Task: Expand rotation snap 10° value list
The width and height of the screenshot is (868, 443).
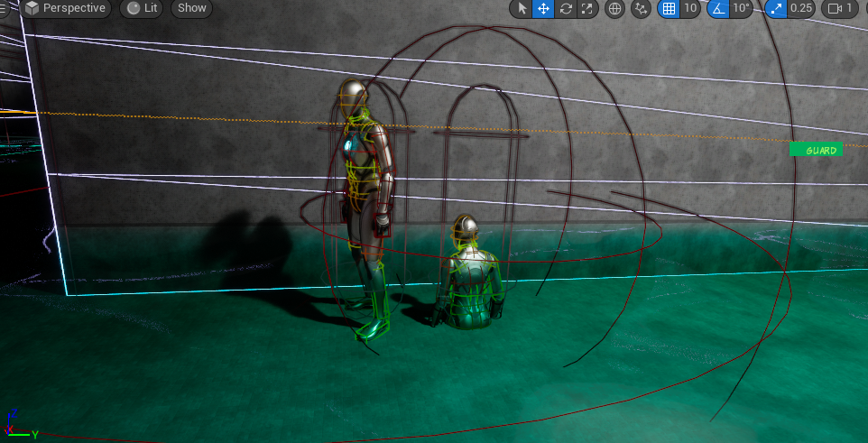Action: click(x=741, y=8)
